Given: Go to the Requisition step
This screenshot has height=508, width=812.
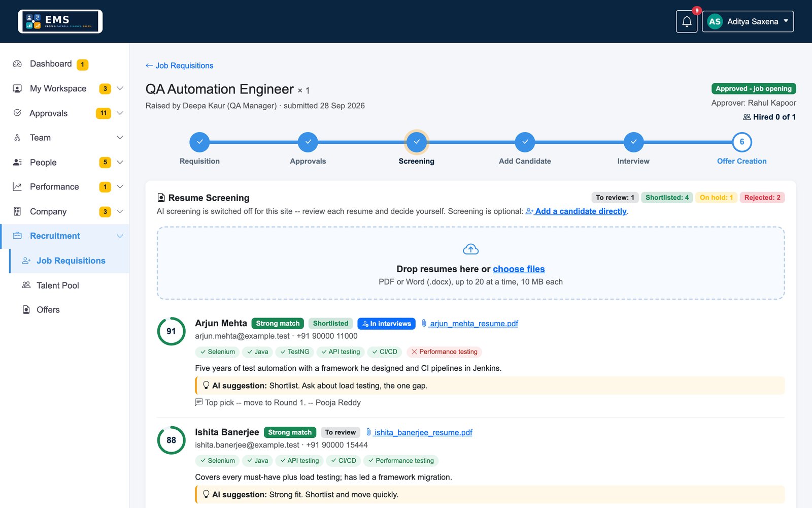Looking at the screenshot, I should (x=199, y=142).
